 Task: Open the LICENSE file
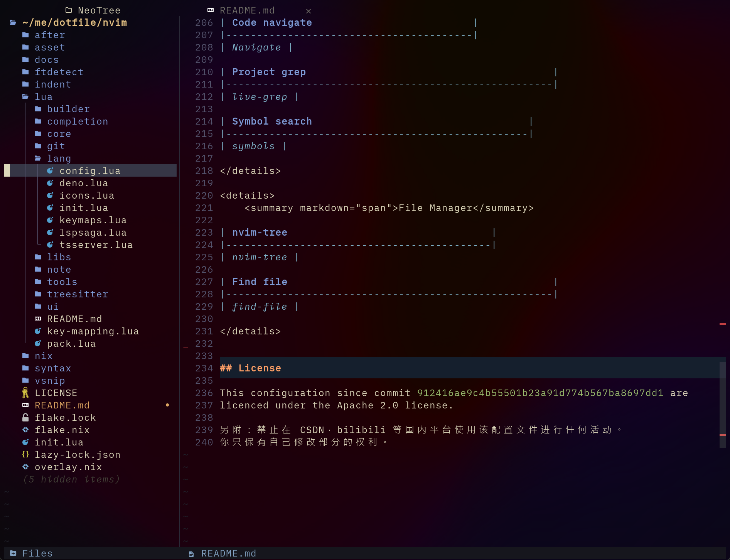point(56,393)
